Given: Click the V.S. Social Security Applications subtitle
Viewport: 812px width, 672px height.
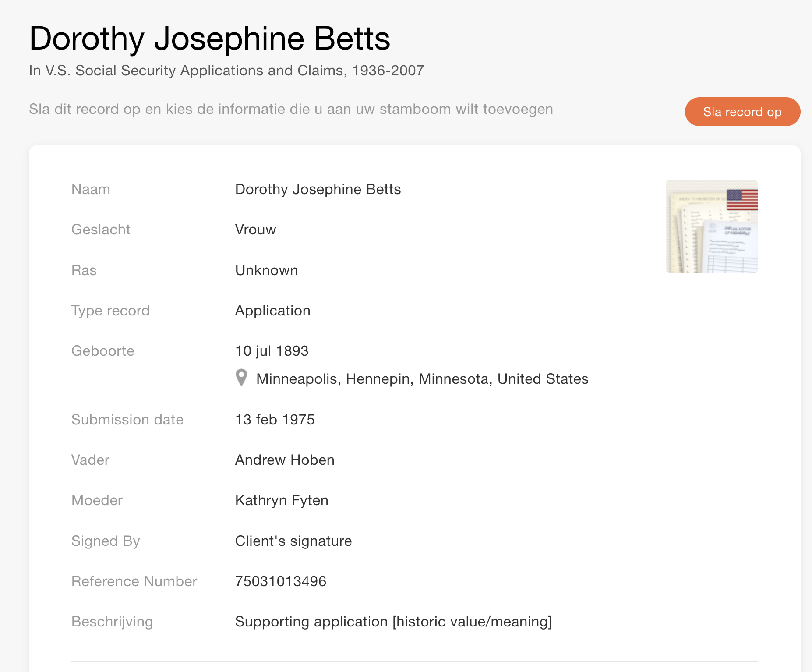Looking at the screenshot, I should [x=226, y=71].
